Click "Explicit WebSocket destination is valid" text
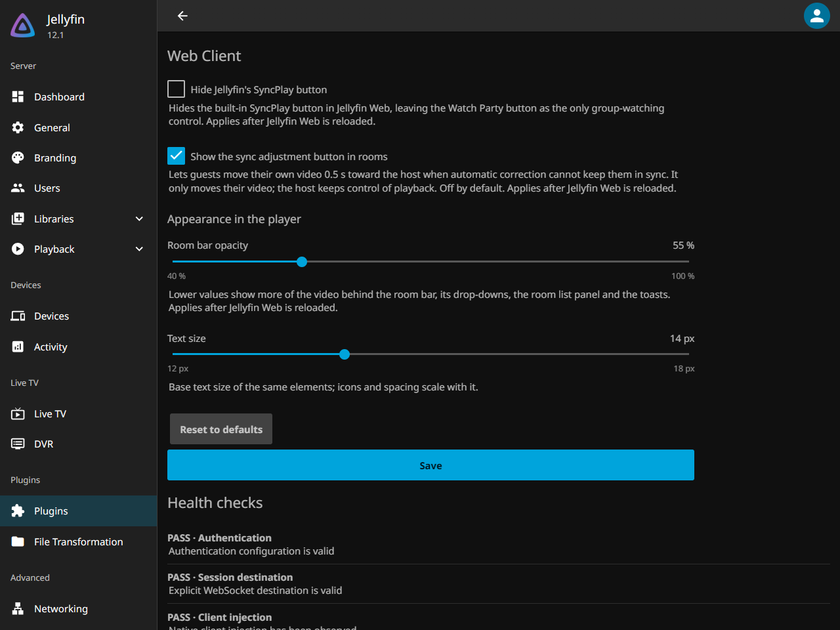The image size is (840, 630). [255, 591]
